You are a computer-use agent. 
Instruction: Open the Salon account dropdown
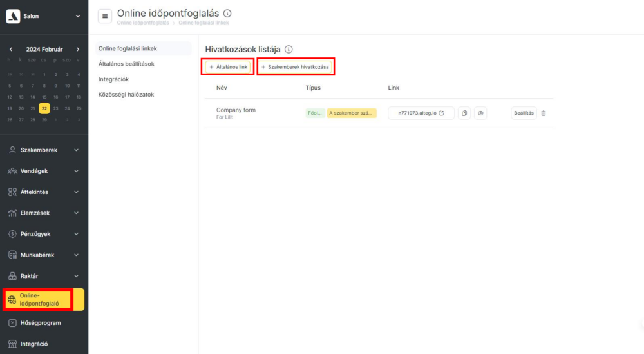(x=78, y=16)
